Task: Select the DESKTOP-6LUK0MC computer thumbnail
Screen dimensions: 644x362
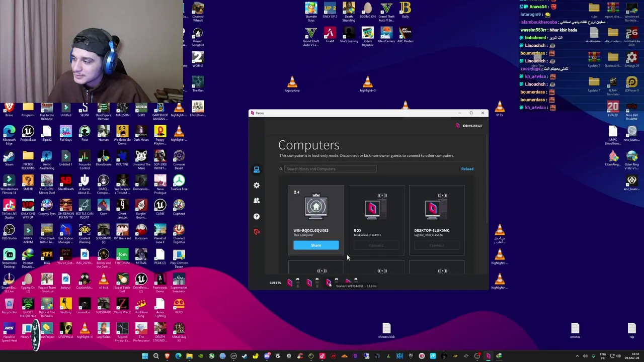Action: [x=437, y=208]
